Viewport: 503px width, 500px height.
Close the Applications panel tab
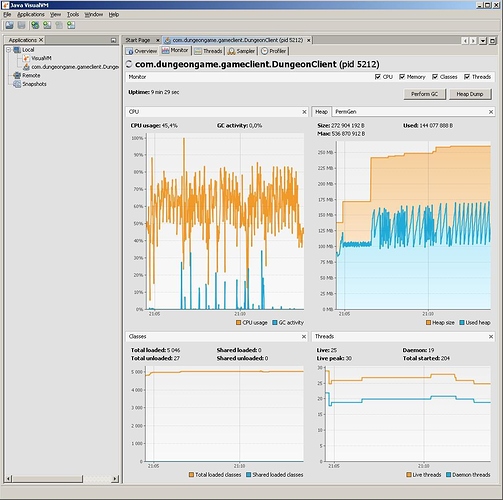click(41, 40)
